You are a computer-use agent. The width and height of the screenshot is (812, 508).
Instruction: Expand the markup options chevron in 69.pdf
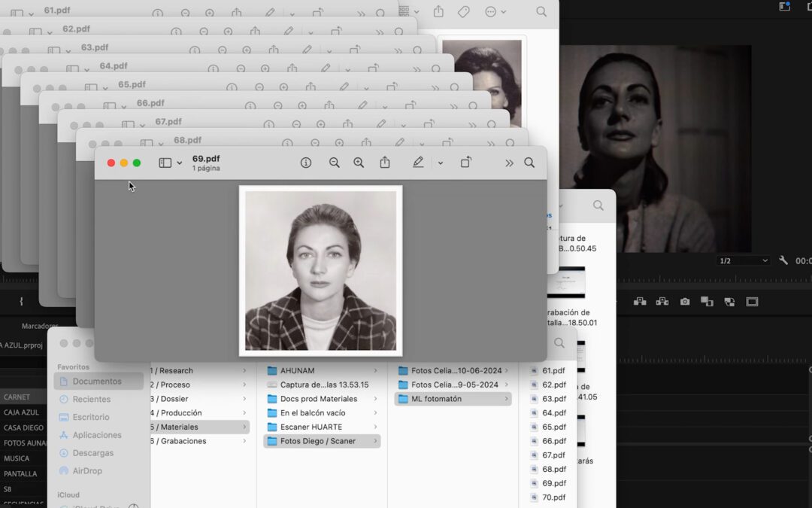pyautogui.click(x=440, y=163)
